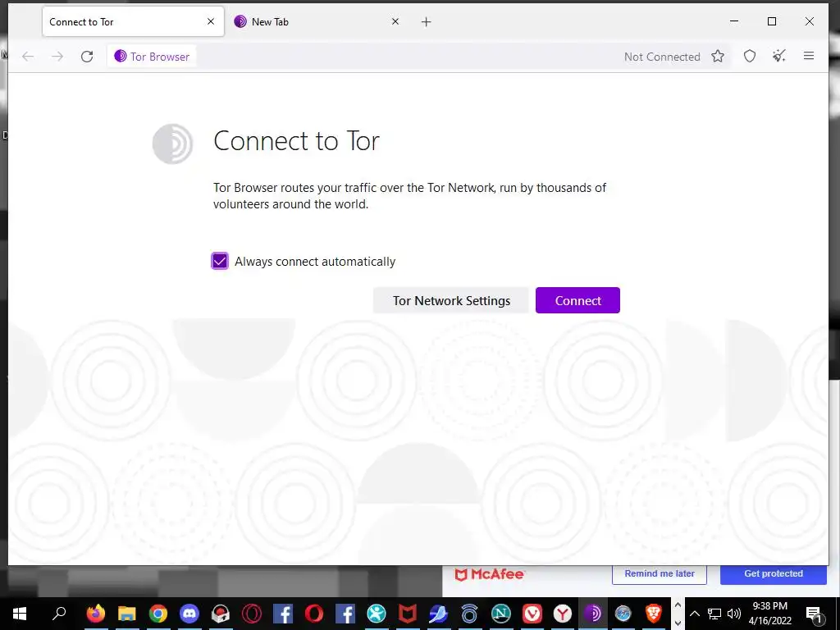
Task: Click the McAfee logo in popup
Action: pyautogui.click(x=489, y=574)
